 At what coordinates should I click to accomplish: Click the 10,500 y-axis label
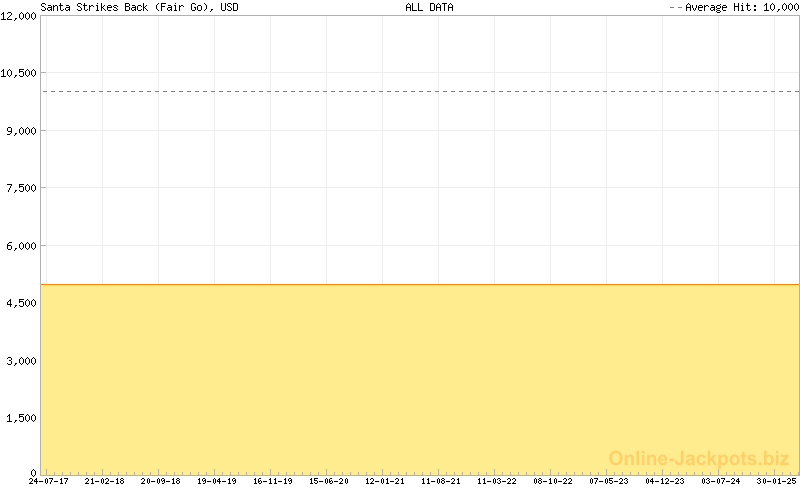pyautogui.click(x=19, y=73)
